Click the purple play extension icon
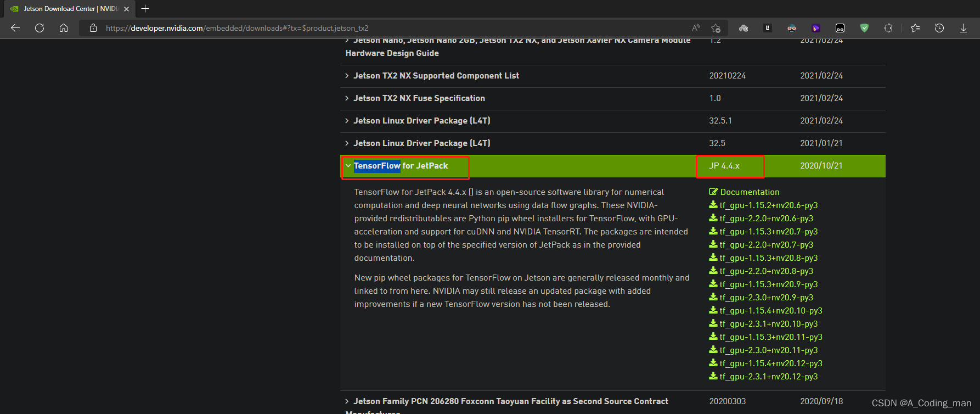Viewport: 980px width, 414px height. point(816,28)
